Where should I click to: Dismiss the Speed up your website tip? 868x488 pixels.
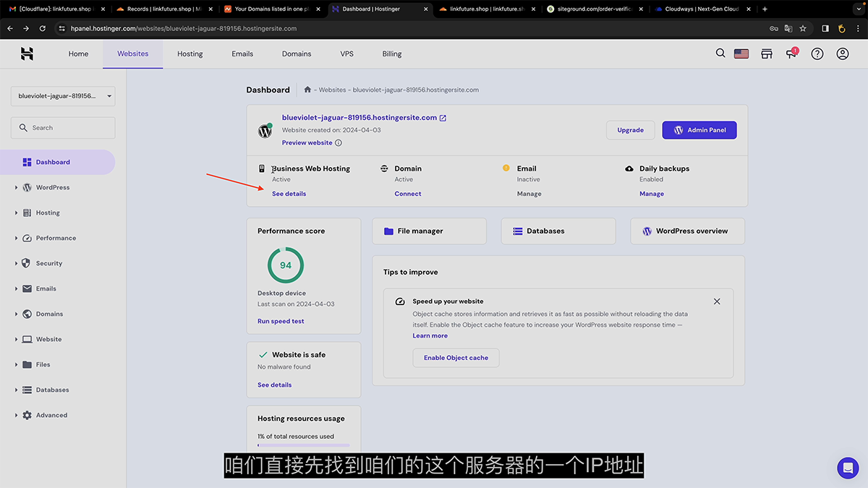pos(717,301)
